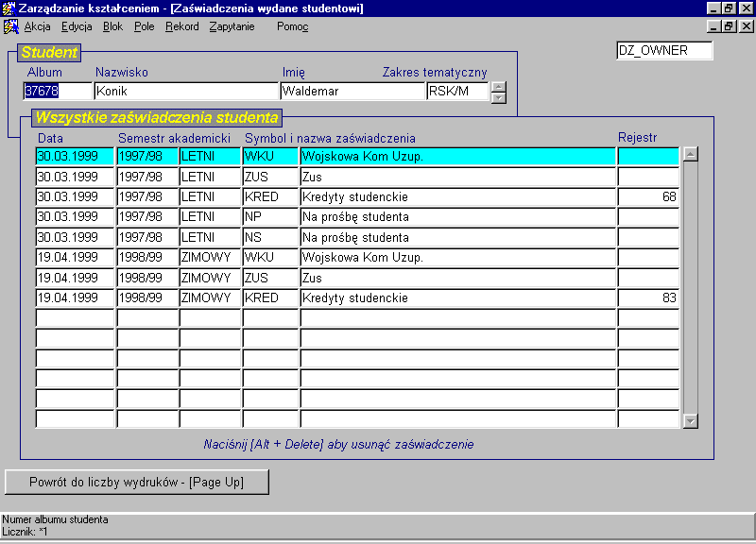
Task: Restore the inner form window
Action: (x=729, y=26)
